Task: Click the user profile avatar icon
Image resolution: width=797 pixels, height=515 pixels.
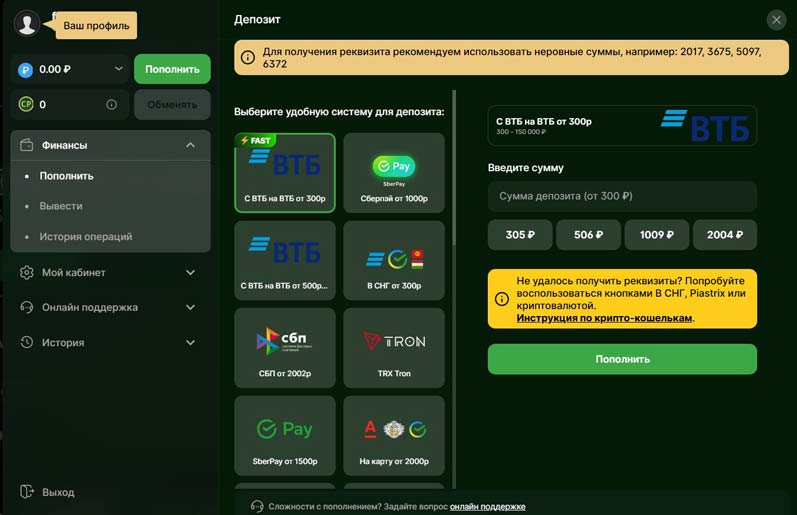Action: [27, 23]
